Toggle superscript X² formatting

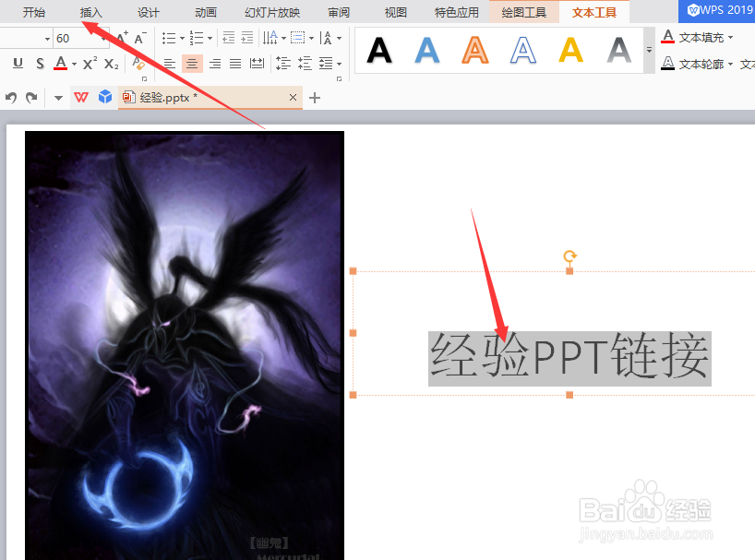90,63
